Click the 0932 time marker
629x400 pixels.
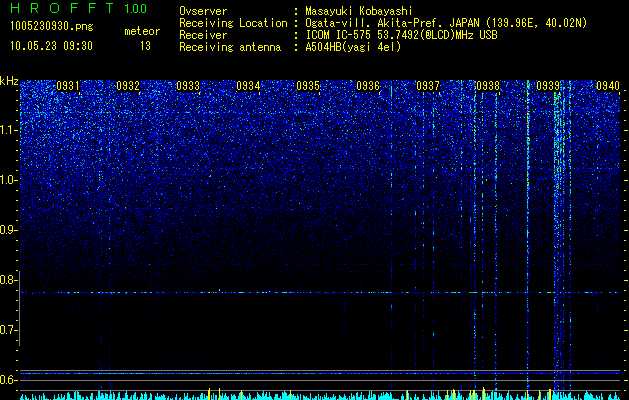(x=128, y=86)
